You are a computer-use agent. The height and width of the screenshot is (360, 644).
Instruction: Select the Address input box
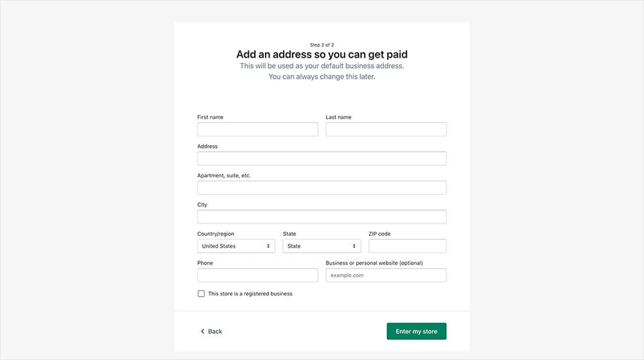[x=321, y=159]
